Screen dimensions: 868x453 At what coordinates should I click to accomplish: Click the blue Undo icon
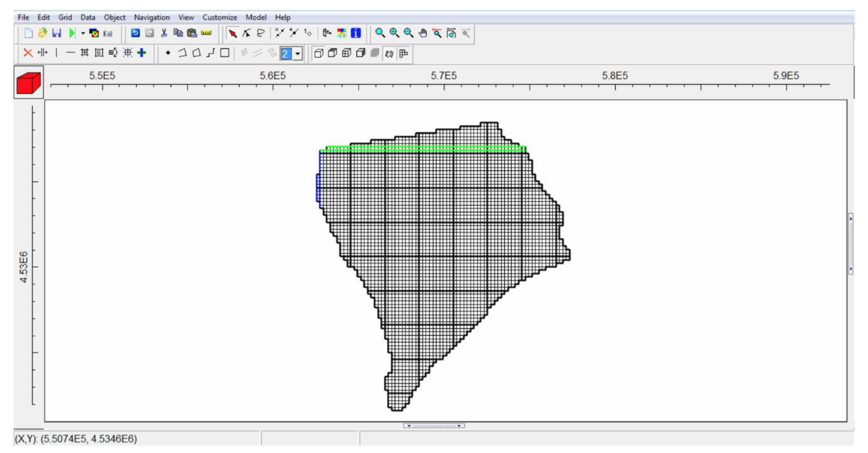tap(136, 33)
